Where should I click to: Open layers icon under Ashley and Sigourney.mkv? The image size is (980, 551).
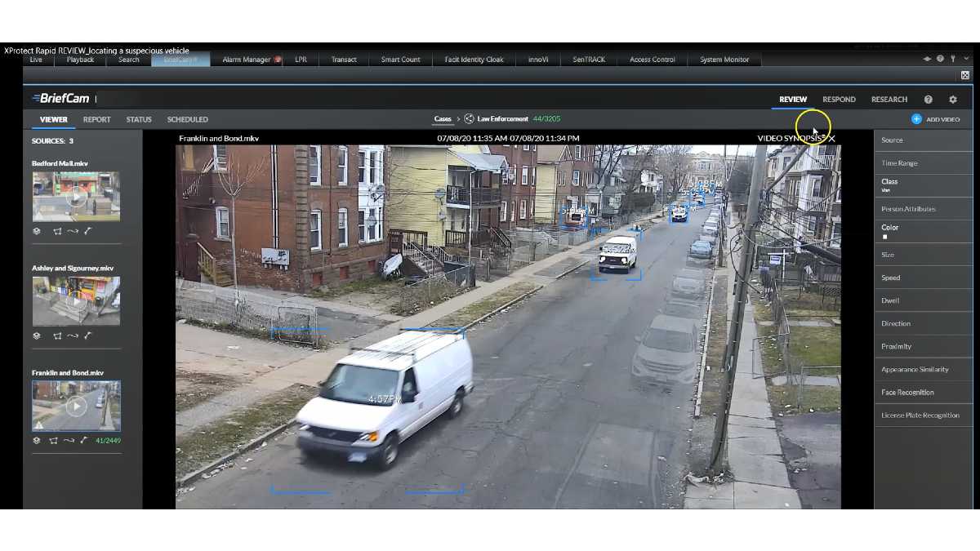click(37, 335)
